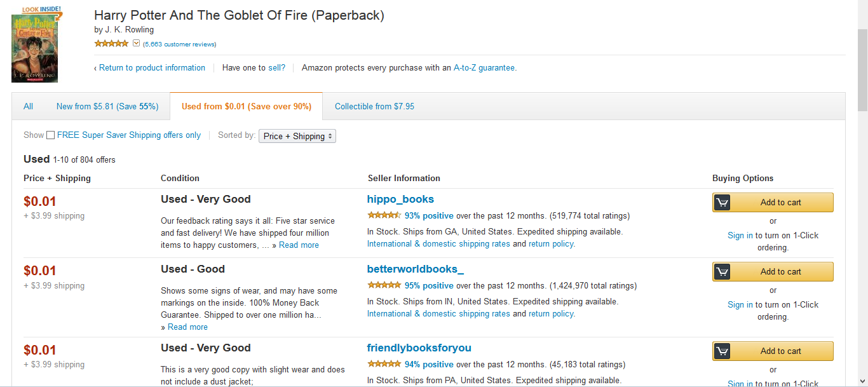
Task: Select the Collectible from $7.95 tab
Action: (x=374, y=106)
